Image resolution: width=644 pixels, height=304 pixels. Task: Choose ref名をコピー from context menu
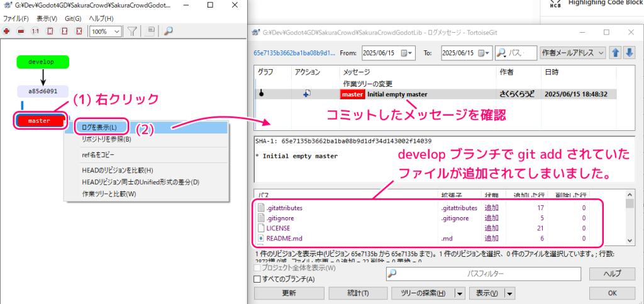pyautogui.click(x=98, y=155)
